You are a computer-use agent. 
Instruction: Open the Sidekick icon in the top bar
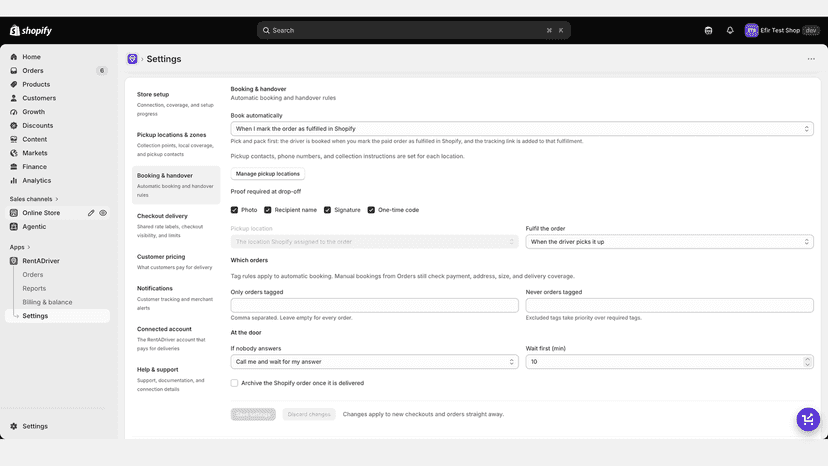click(708, 30)
